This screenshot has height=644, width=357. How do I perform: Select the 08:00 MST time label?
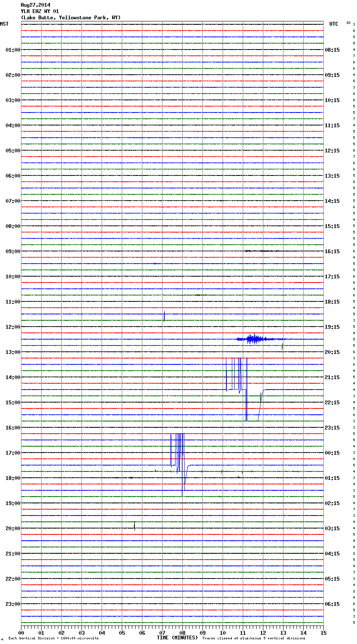point(13,226)
